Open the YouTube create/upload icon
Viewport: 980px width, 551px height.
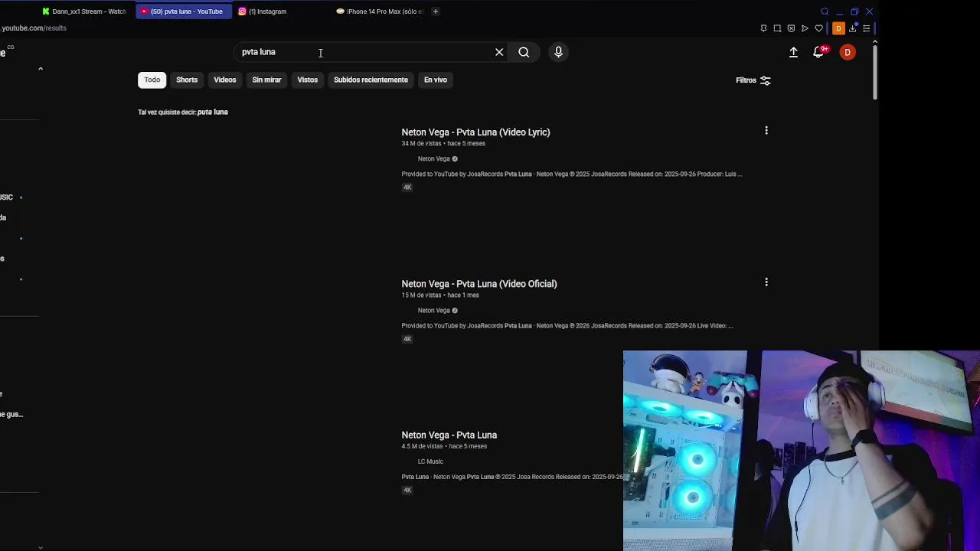tap(793, 52)
